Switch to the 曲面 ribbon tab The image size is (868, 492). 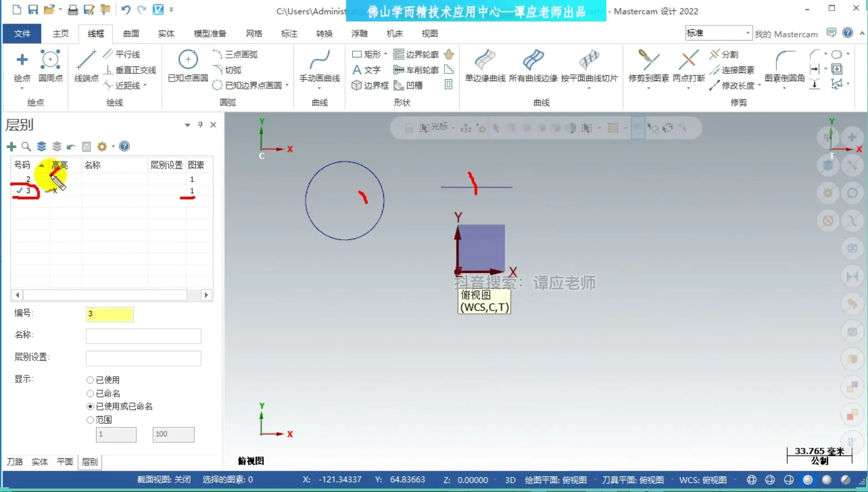(131, 33)
